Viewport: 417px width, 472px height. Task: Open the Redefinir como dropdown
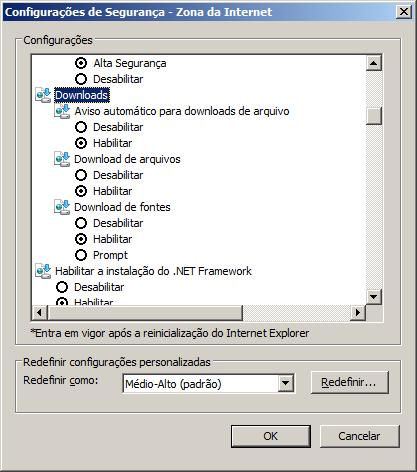(286, 383)
